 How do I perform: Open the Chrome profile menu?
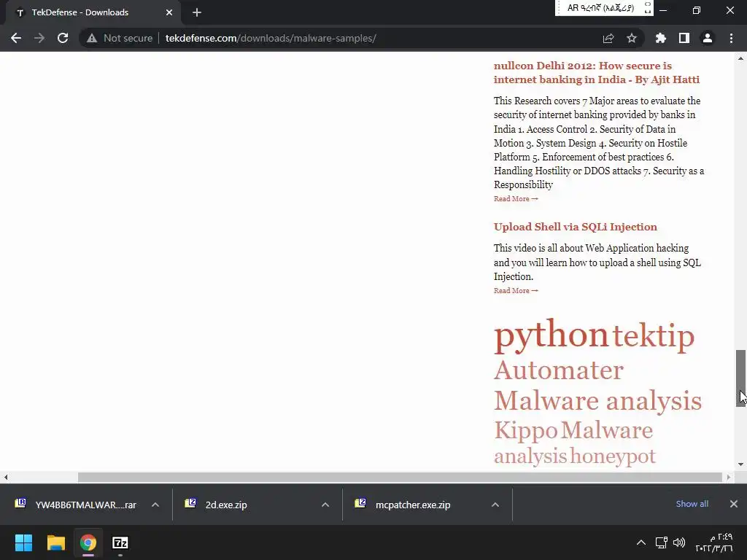pyautogui.click(x=708, y=38)
